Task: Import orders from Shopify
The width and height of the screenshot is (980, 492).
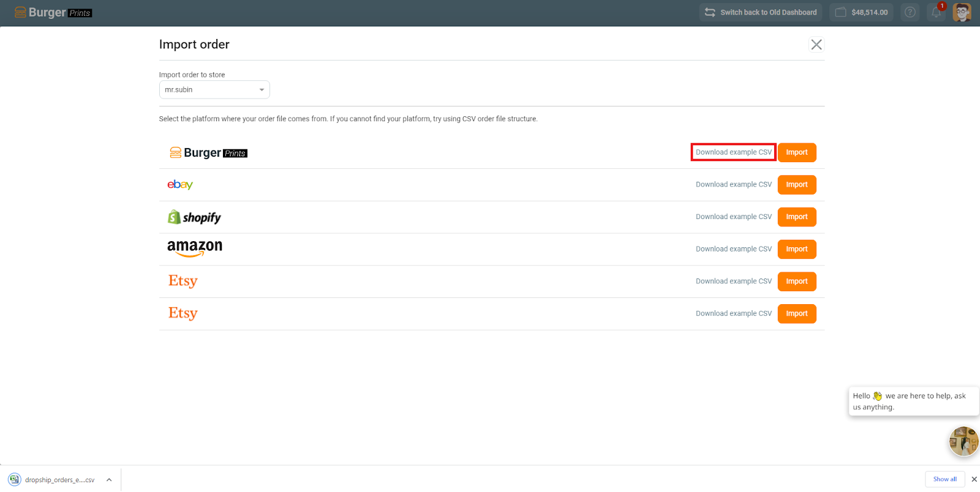Action: 797,217
